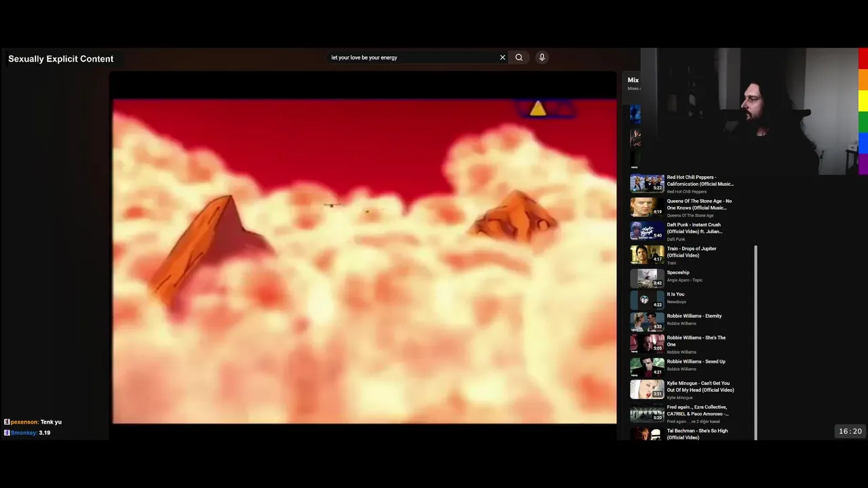Open Fred again.. Ezra Collective thumbnail
The height and width of the screenshot is (488, 868).
647,413
